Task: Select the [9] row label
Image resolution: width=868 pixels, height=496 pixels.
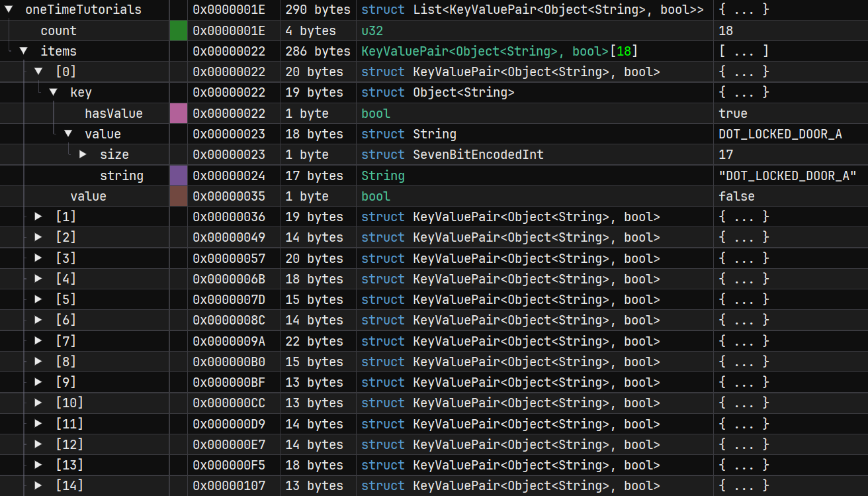Action: (x=65, y=382)
